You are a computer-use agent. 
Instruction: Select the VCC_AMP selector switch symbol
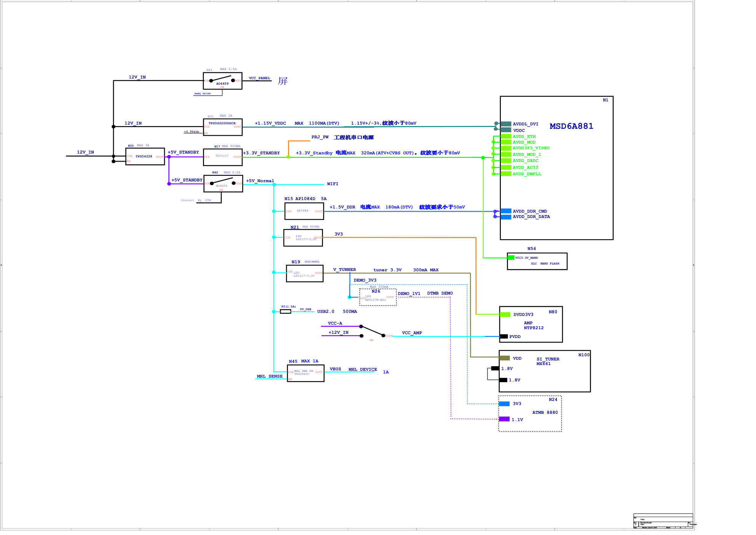(372, 331)
